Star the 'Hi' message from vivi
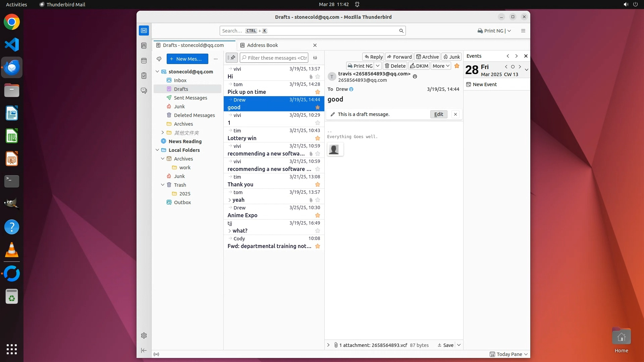644x362 pixels. pos(317,77)
